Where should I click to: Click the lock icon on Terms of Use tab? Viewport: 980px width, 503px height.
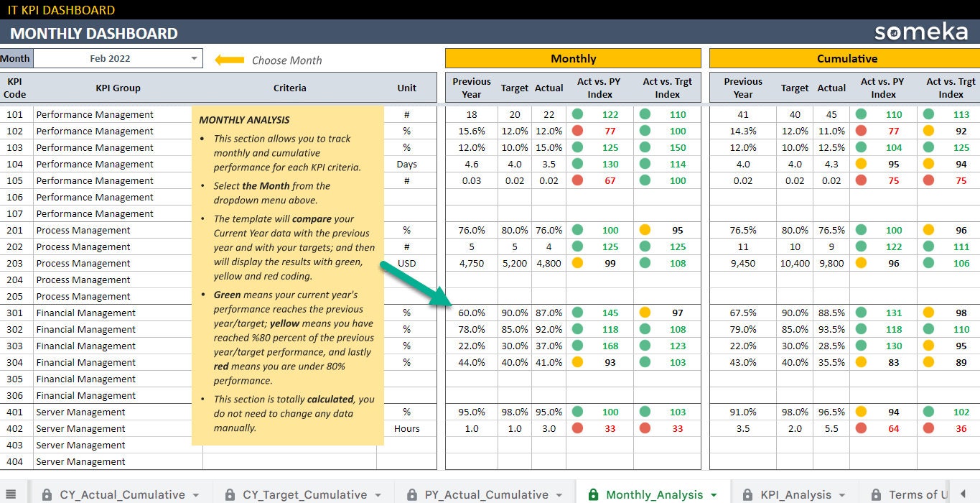(876, 494)
